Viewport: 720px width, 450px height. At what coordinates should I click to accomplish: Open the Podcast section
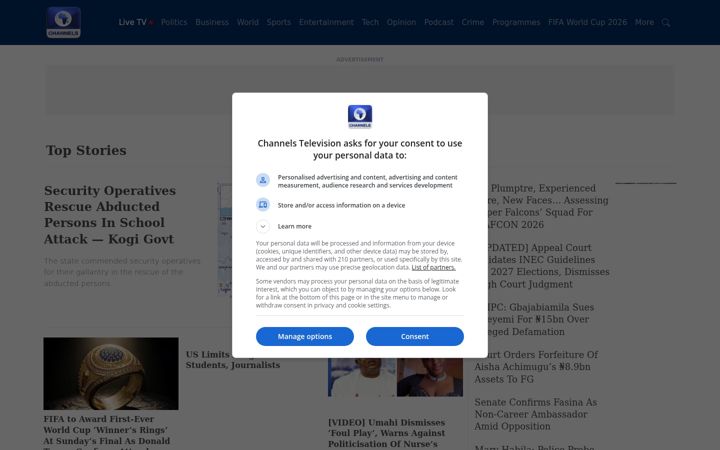[x=439, y=22]
